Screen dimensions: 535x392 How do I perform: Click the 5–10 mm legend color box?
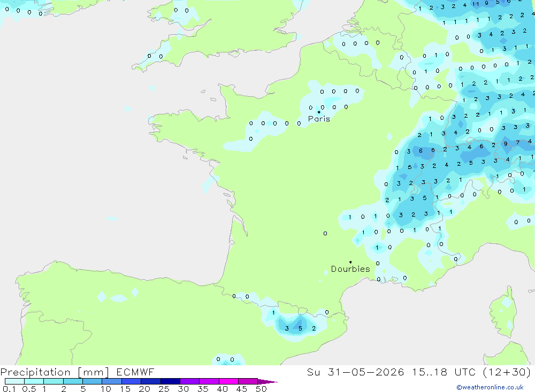(93, 381)
